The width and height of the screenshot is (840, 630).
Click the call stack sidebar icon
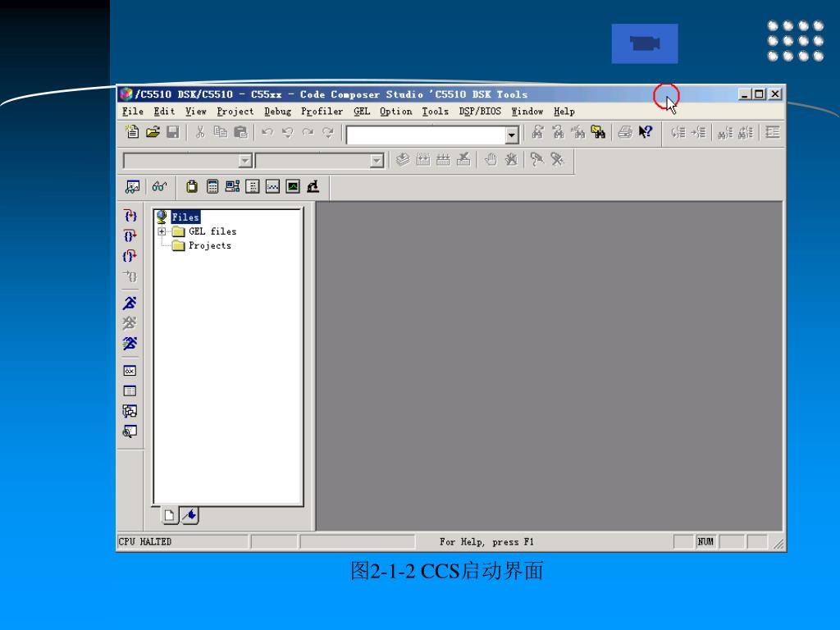pos(130,411)
